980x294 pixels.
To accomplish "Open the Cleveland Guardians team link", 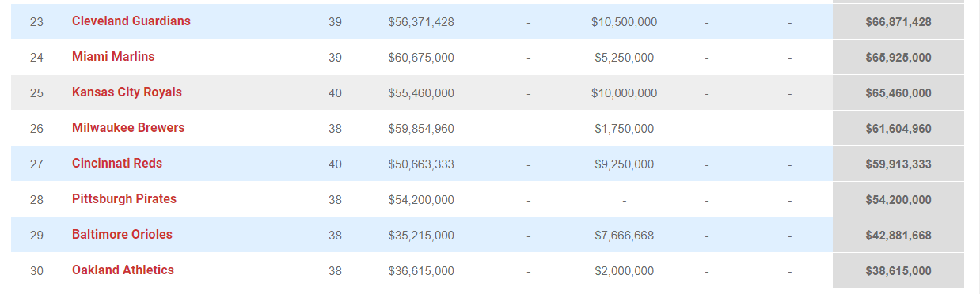I will [x=131, y=21].
